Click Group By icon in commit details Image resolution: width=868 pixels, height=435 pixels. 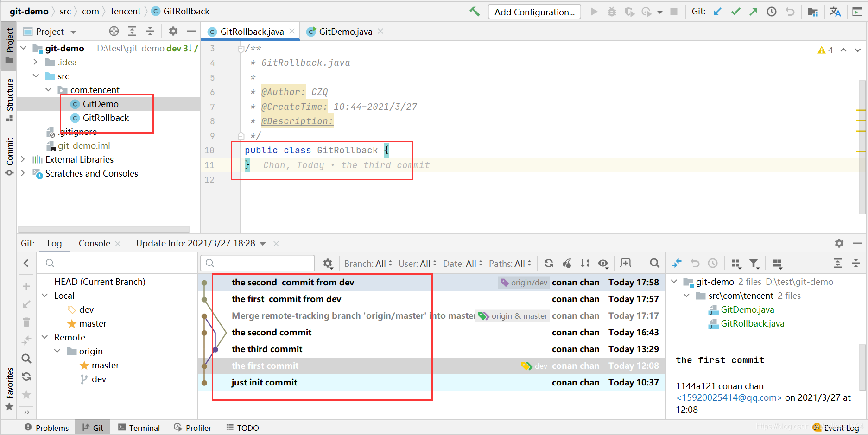[736, 264]
